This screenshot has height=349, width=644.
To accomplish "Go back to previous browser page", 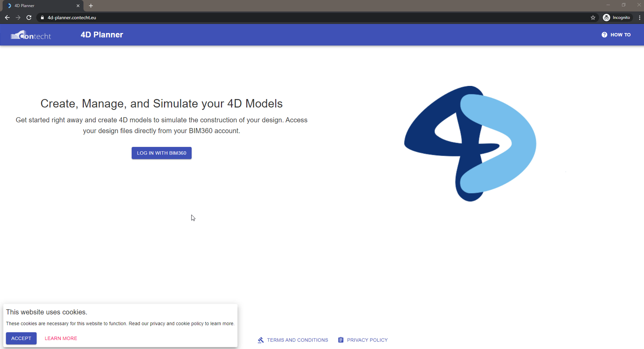I will click(7, 17).
